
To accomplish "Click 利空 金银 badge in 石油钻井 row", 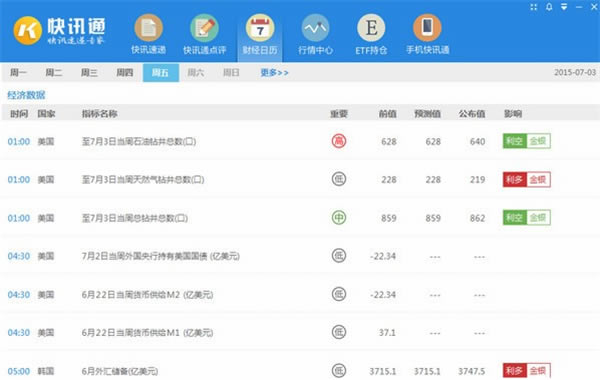I will [x=527, y=141].
